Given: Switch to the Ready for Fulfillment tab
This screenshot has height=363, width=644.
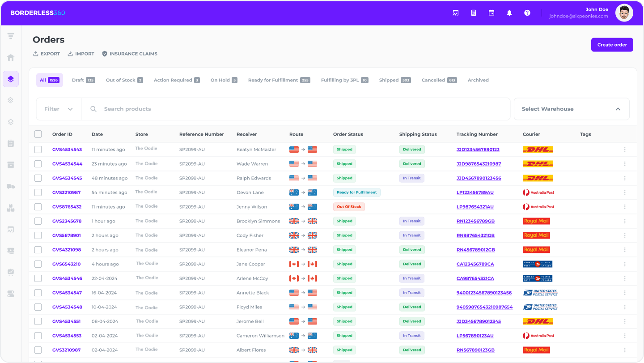Looking at the screenshot, I should 278,80.
